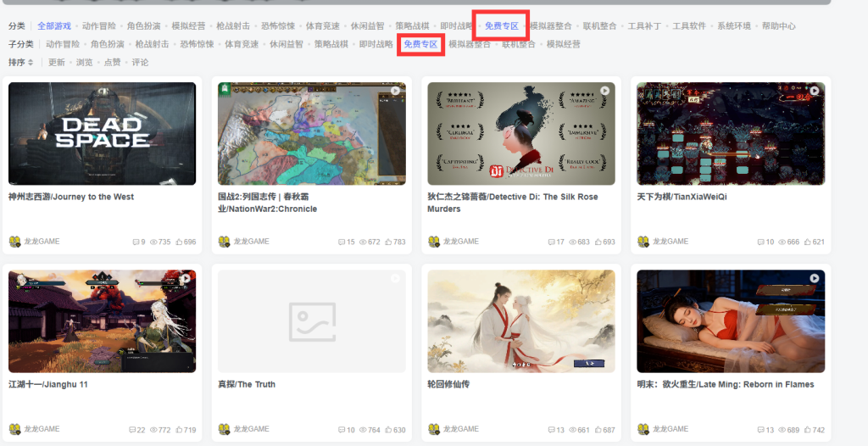Click the comment icon on 江湖十一/Jianghu 11 card
Screen dimensions: 868x446
tap(131, 430)
